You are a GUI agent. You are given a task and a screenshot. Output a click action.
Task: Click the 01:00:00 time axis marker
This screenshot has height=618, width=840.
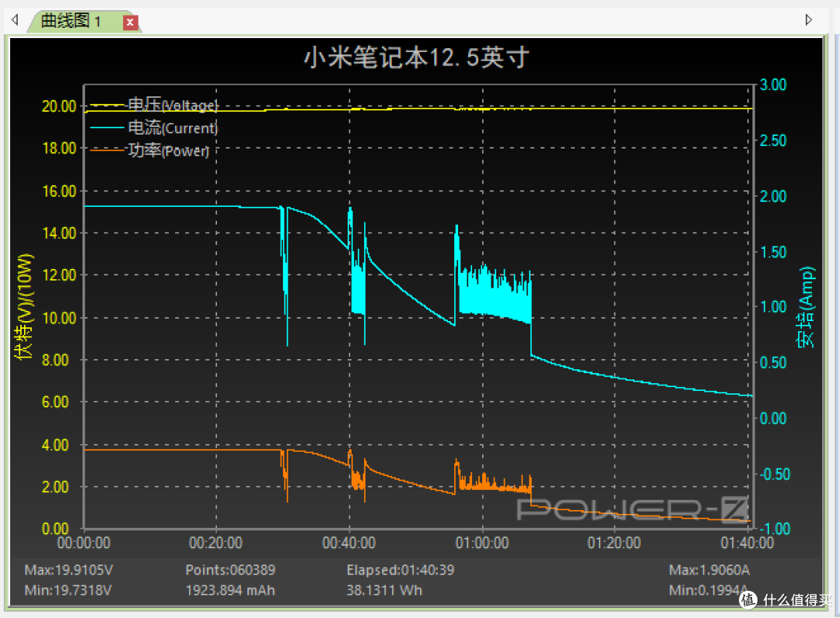482,543
